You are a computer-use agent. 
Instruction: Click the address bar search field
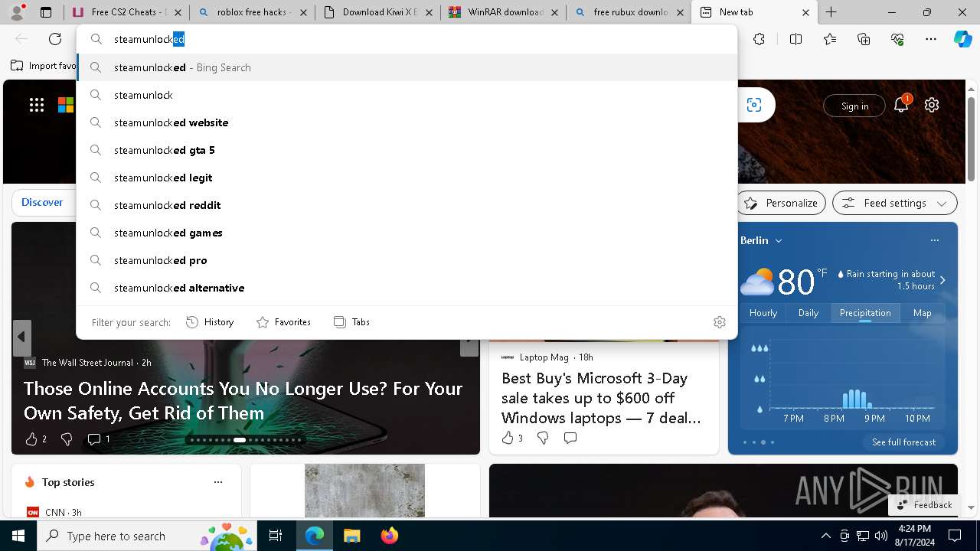(407, 39)
